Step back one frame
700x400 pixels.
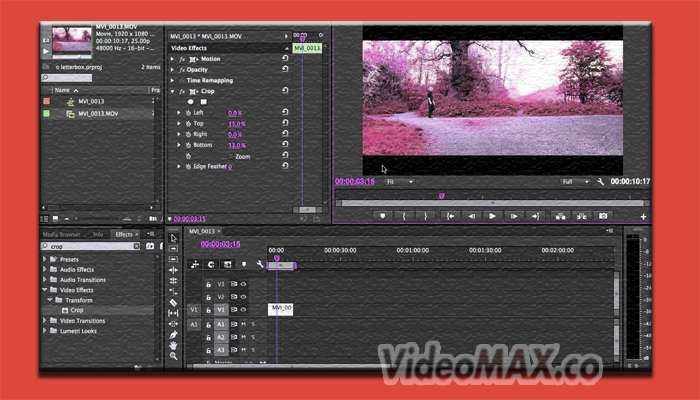[471, 216]
